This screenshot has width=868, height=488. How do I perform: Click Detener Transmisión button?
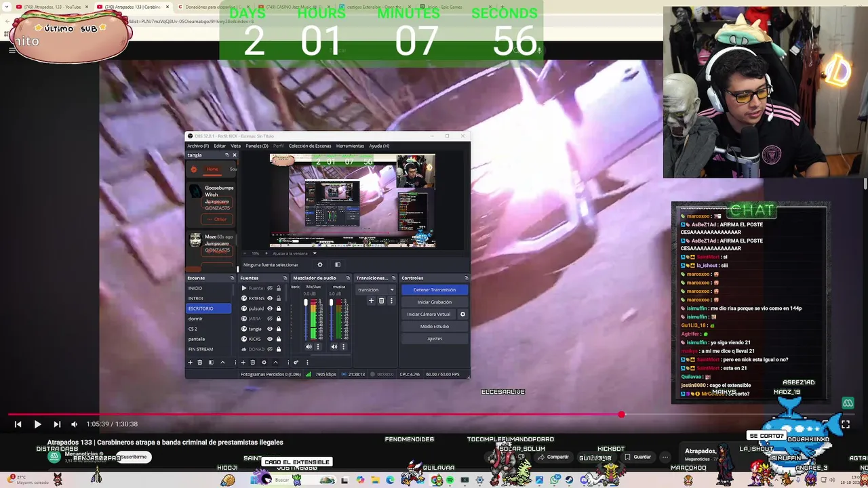(x=434, y=290)
